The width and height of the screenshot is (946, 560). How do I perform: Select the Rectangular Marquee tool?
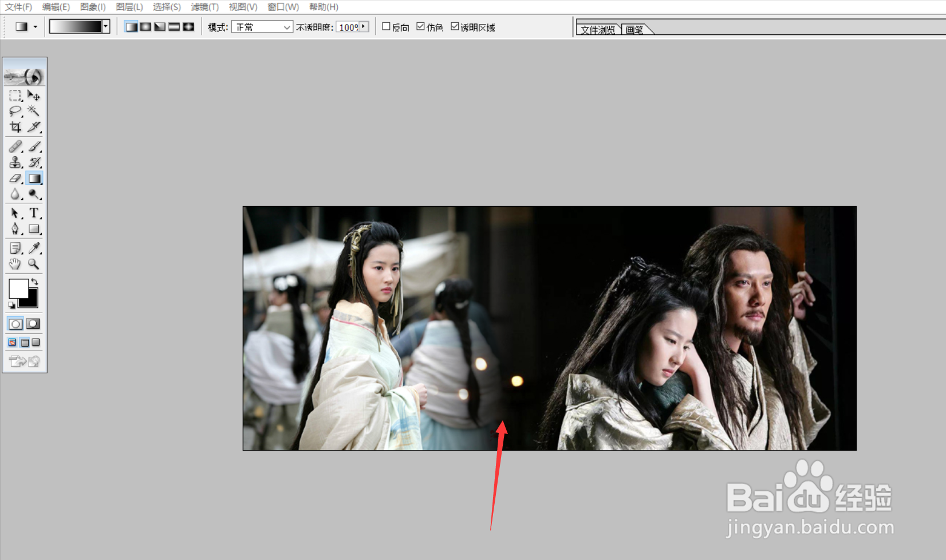pyautogui.click(x=15, y=96)
